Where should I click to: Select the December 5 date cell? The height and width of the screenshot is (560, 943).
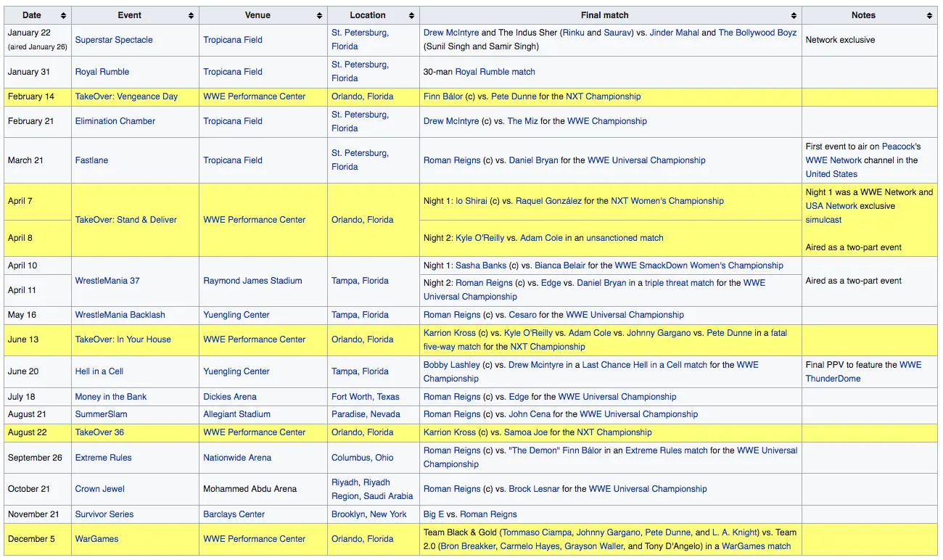point(31,539)
